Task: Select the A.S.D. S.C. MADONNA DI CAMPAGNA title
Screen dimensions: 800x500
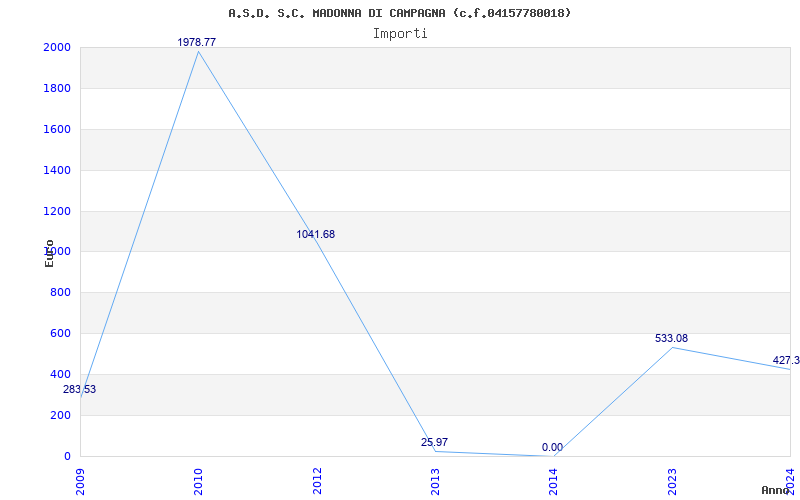Action: coord(400,13)
